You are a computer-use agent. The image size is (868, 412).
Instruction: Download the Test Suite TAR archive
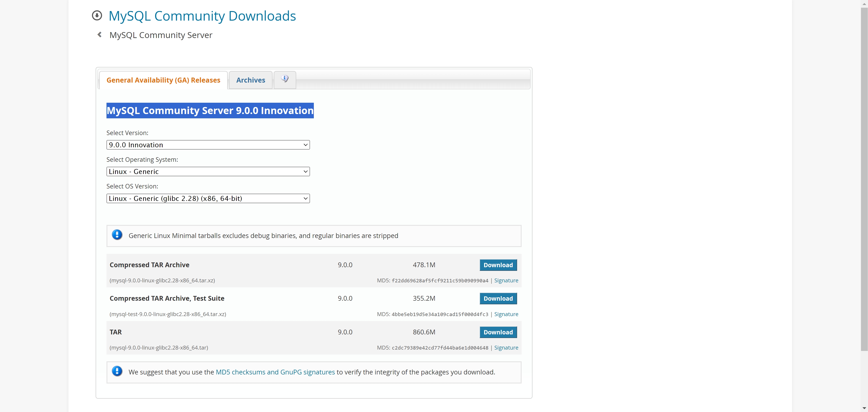click(498, 298)
